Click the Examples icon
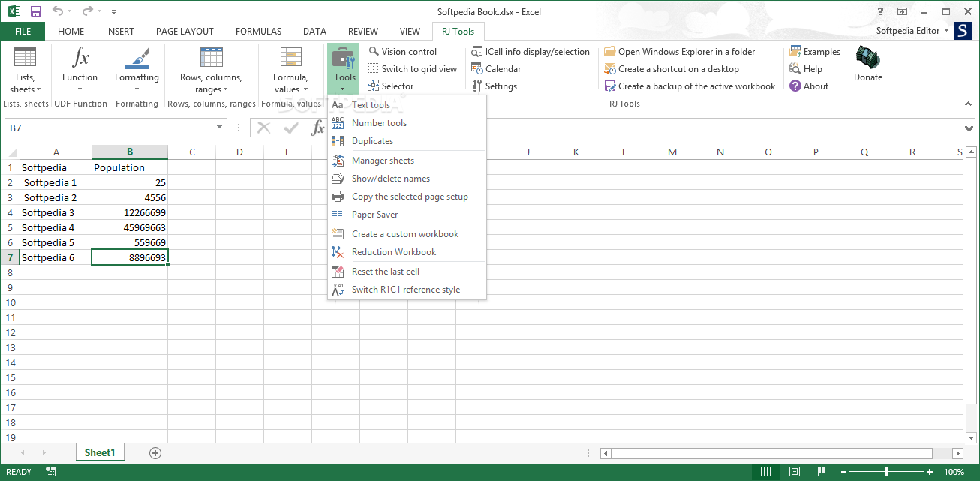Screen dimensions: 980x481 point(795,52)
